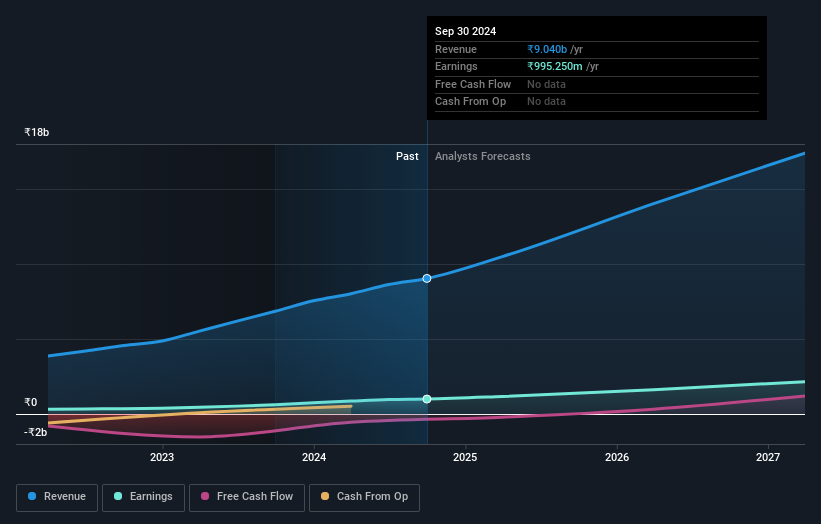The image size is (821, 524).
Task: Click the 2023 x-axis label
Action: pos(162,457)
